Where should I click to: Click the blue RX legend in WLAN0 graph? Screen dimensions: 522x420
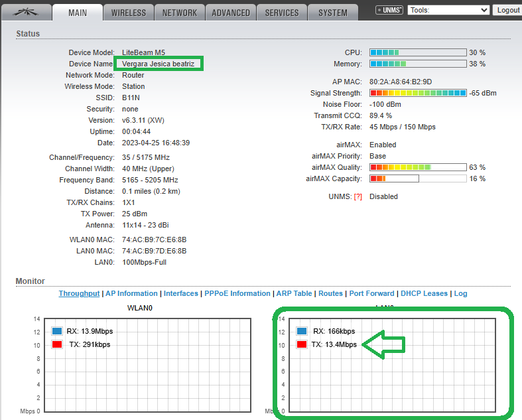pyautogui.click(x=56, y=331)
